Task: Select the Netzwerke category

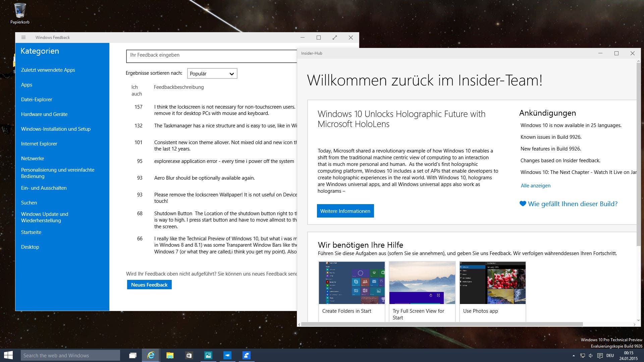Action: [x=33, y=158]
